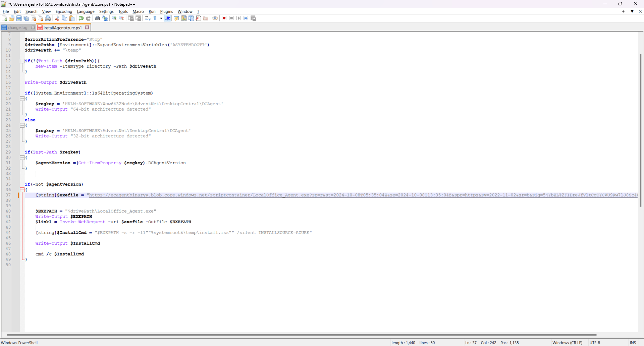Open Find with the binoculars icon
The width and height of the screenshot is (644, 346).
(98, 18)
